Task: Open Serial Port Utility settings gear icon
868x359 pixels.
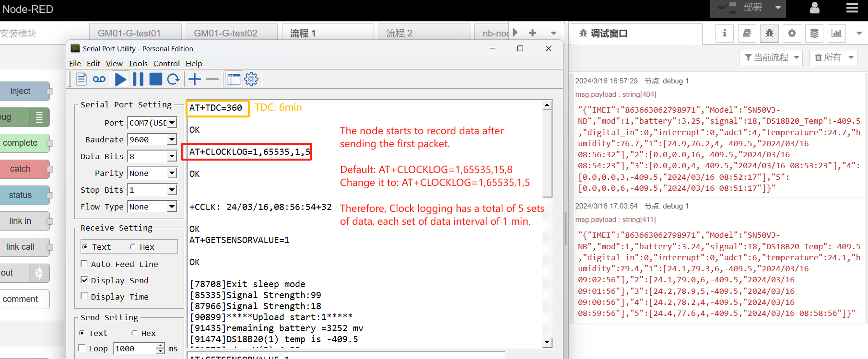Action: click(251, 79)
